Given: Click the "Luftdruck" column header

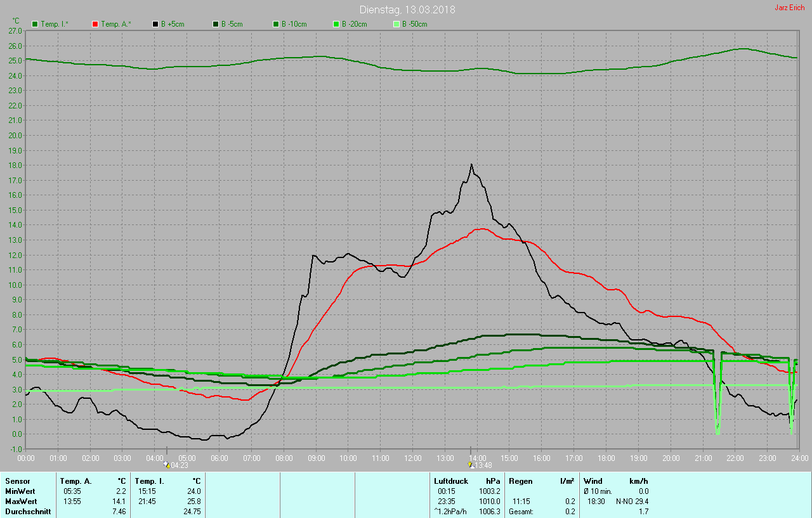Looking at the screenshot, I should (x=450, y=481).
